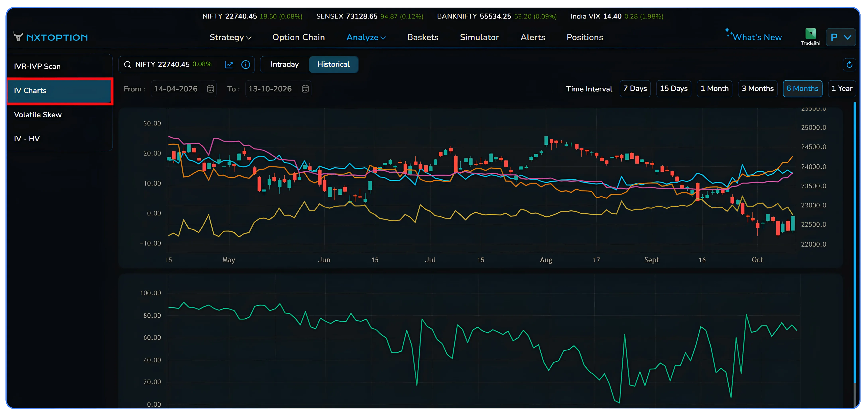868x414 pixels.
Task: Click the From date field 14-04-2026
Action: 184,89
